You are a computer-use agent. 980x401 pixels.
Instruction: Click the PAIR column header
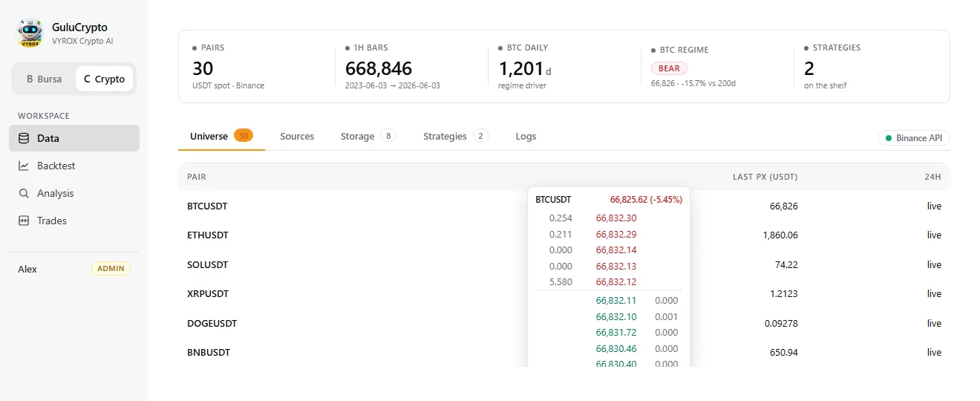[x=197, y=177]
